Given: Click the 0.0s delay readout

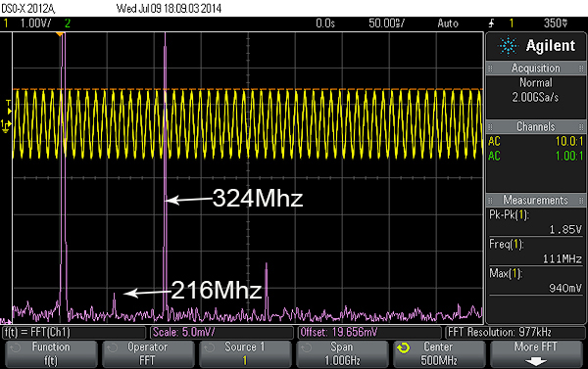Looking at the screenshot, I should coord(325,23).
